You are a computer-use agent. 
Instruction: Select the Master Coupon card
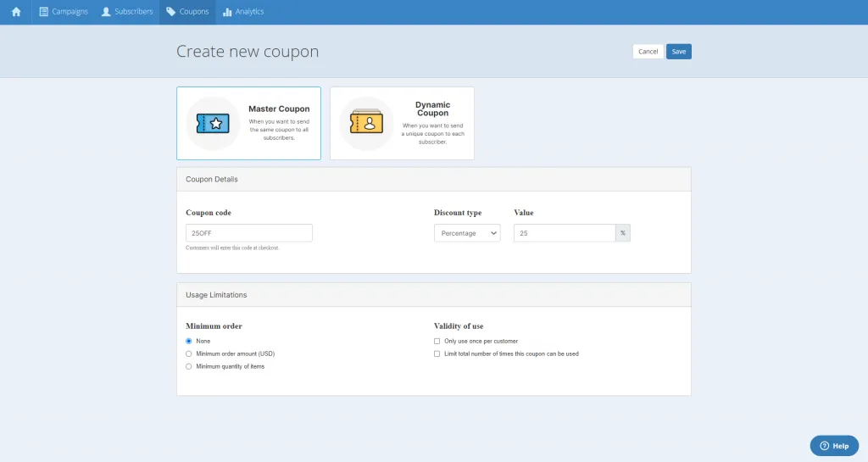[x=248, y=124]
